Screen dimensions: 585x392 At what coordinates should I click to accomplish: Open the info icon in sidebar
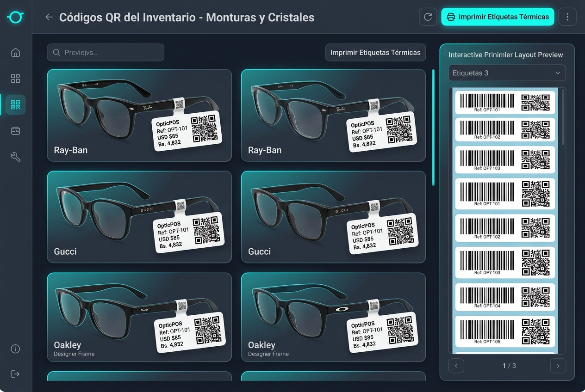[x=15, y=349]
